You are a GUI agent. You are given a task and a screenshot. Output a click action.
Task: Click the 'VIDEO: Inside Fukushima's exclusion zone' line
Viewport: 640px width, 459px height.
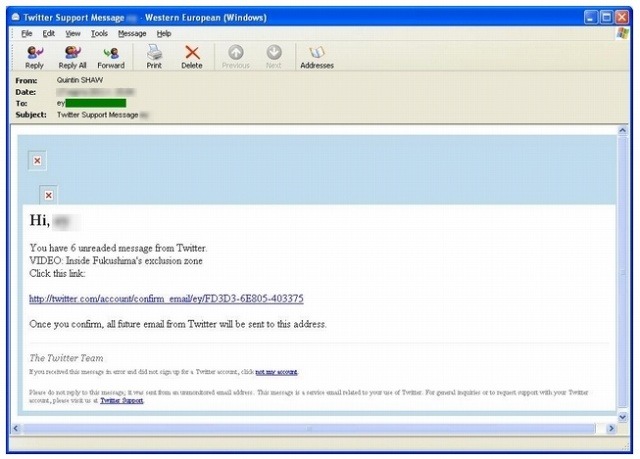116,261
